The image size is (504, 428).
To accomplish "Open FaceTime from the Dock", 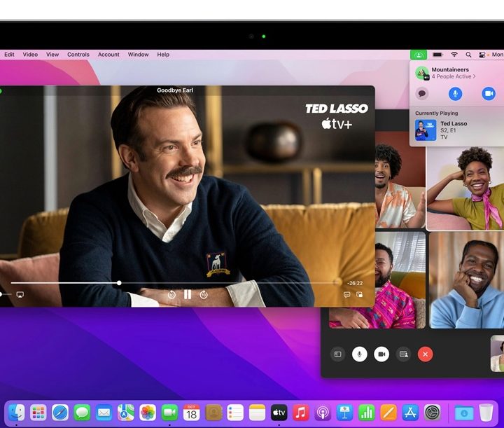I will pos(169,413).
